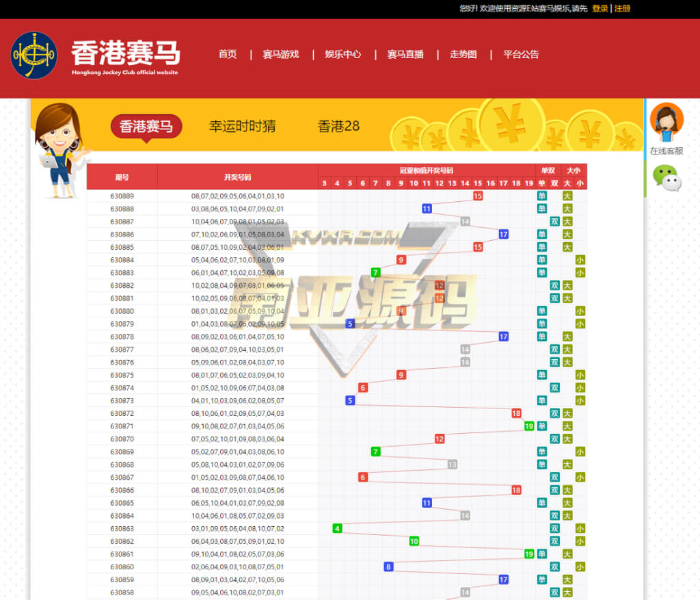Click the 开奖号码 column header
The image size is (700, 600).
click(x=237, y=177)
